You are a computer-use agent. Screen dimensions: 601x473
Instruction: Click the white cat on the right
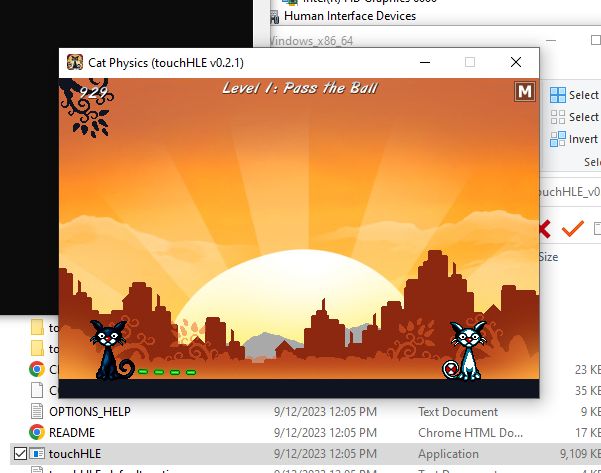(x=468, y=350)
